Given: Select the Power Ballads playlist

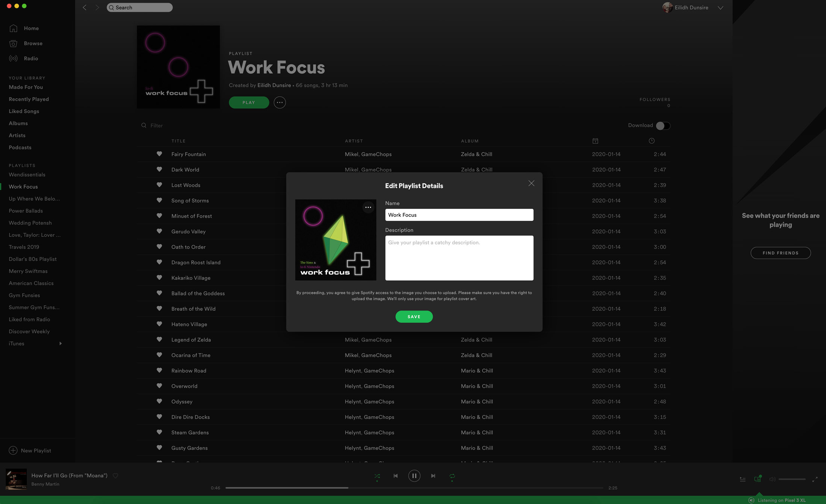Looking at the screenshot, I should [x=26, y=211].
